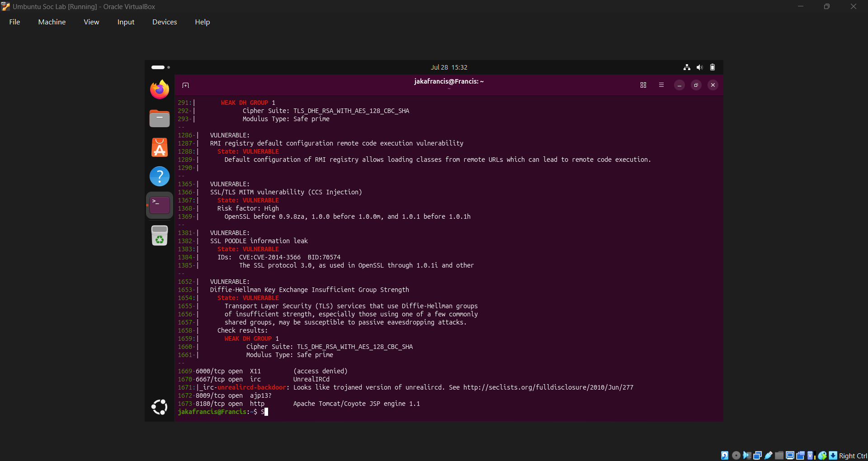Screen dimensions: 868x461
Task: Open the Input menu
Action: point(126,22)
